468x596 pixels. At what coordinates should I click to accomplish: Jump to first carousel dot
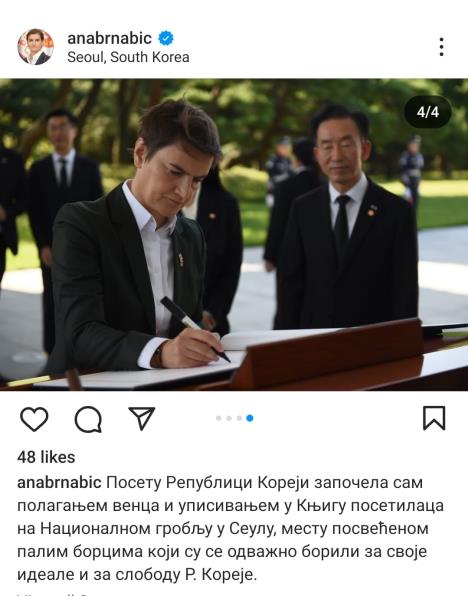click(x=219, y=418)
